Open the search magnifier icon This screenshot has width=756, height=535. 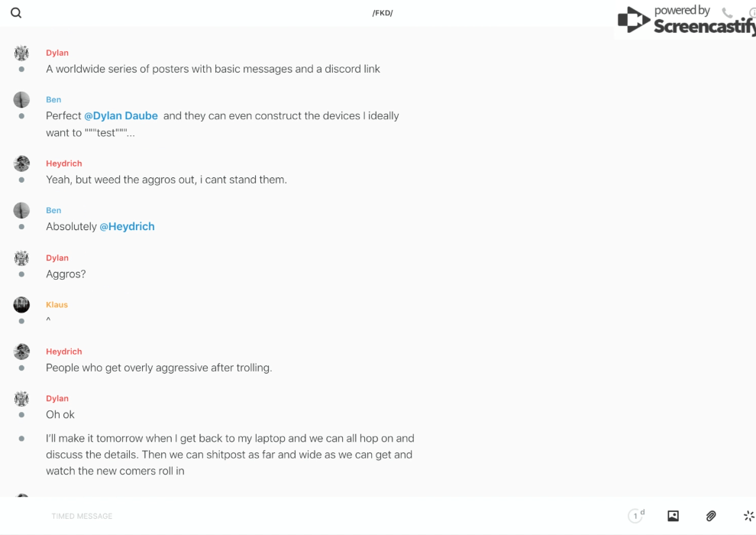(16, 13)
